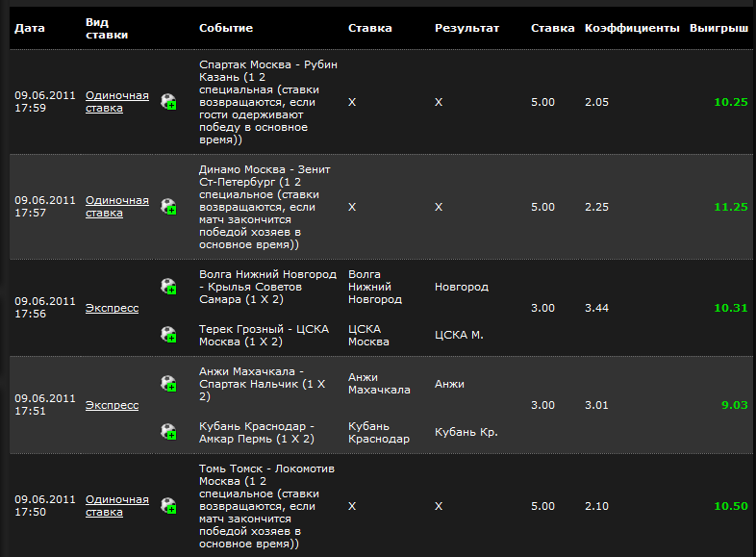The width and height of the screenshot is (756, 557).
Task: Click odds value 2.05
Action: click(597, 102)
